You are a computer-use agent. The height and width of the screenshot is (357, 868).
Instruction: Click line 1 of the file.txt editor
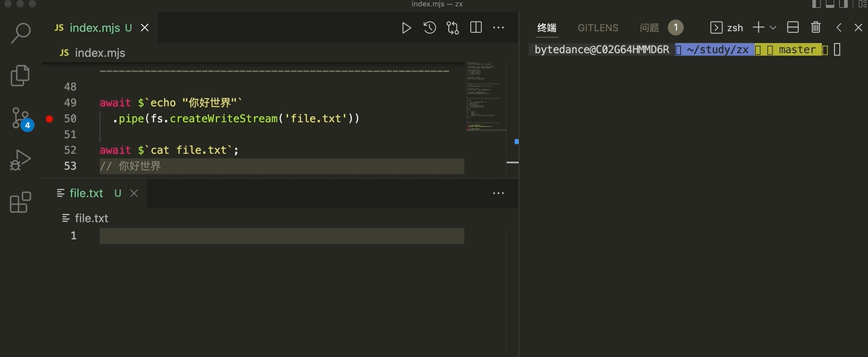[282, 236]
